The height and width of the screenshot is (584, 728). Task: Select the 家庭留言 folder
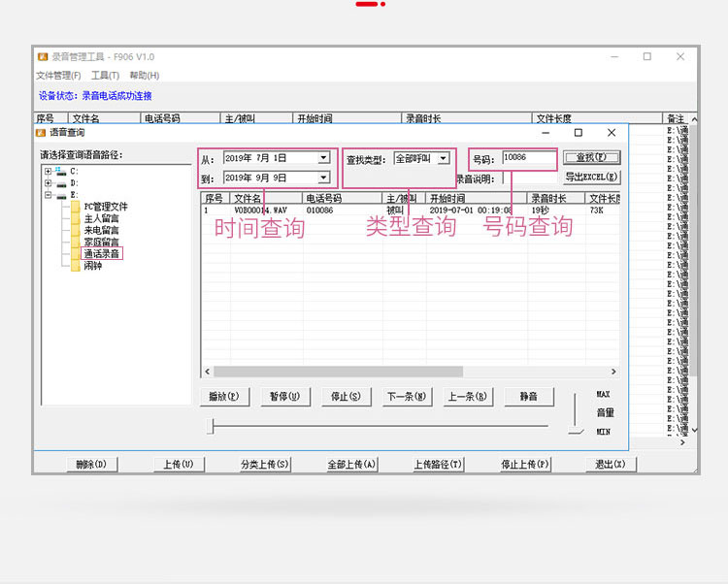[100, 242]
